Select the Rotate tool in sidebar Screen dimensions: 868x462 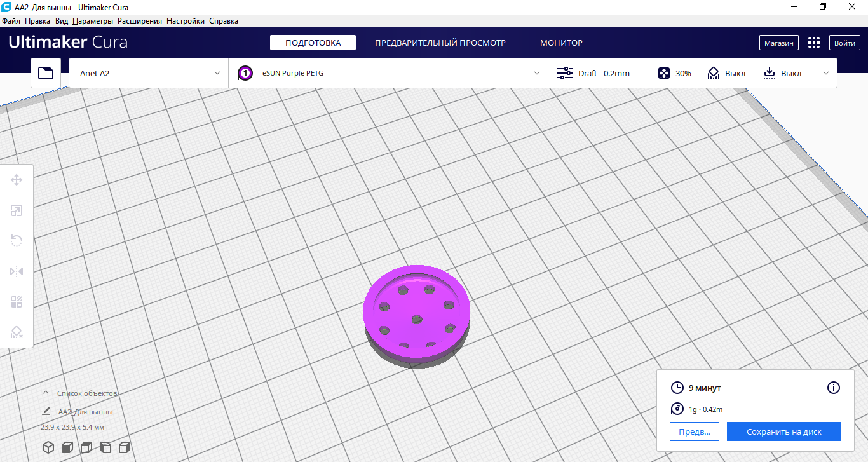[x=17, y=241]
